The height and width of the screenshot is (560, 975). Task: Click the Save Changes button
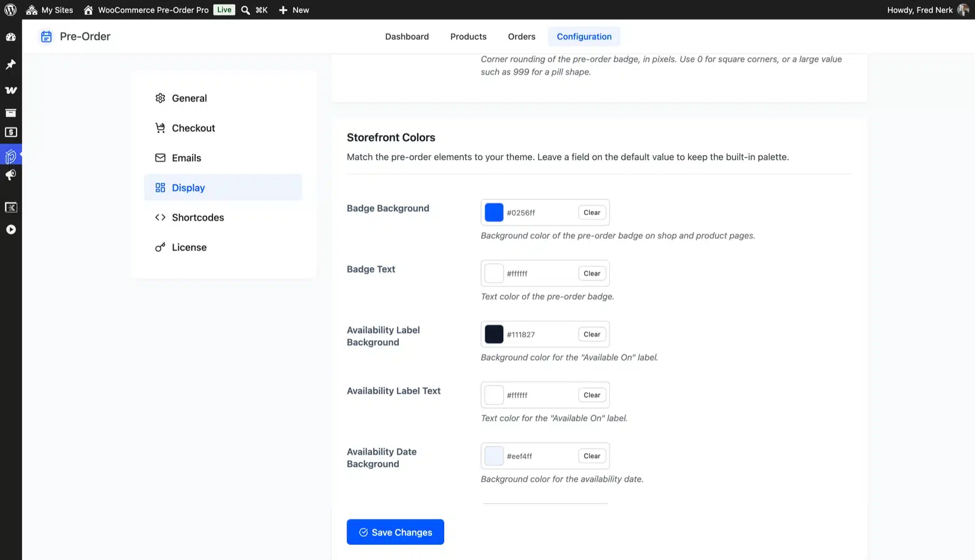(x=395, y=532)
